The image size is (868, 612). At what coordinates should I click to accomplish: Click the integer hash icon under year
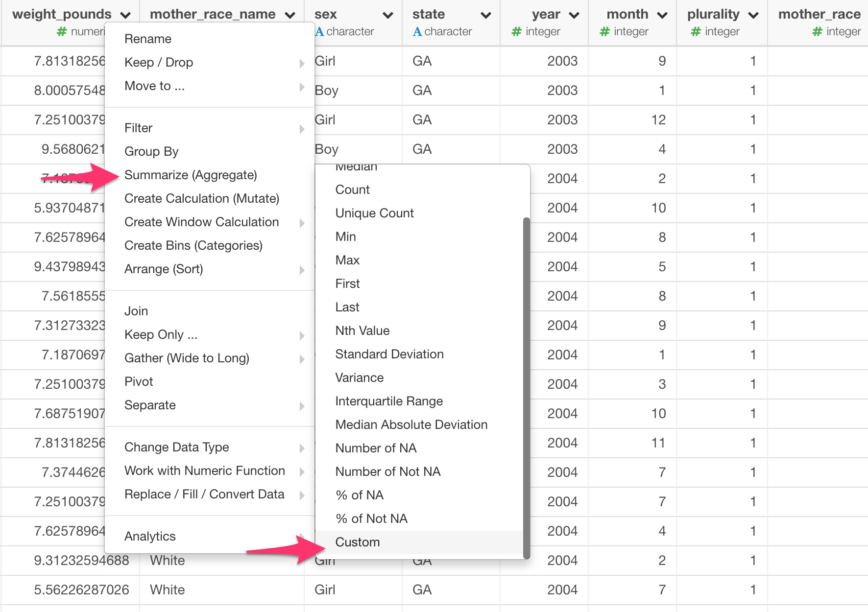(x=516, y=32)
